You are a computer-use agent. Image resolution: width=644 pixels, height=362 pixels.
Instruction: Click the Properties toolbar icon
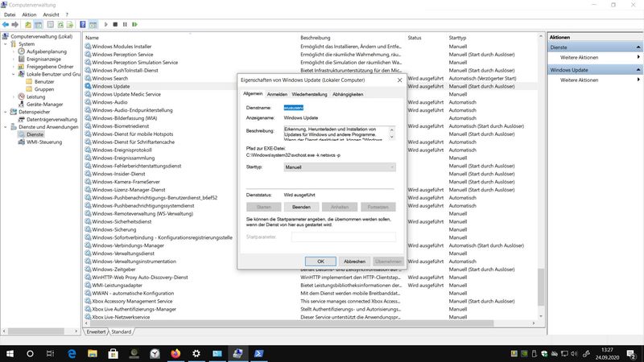[x=50, y=25]
